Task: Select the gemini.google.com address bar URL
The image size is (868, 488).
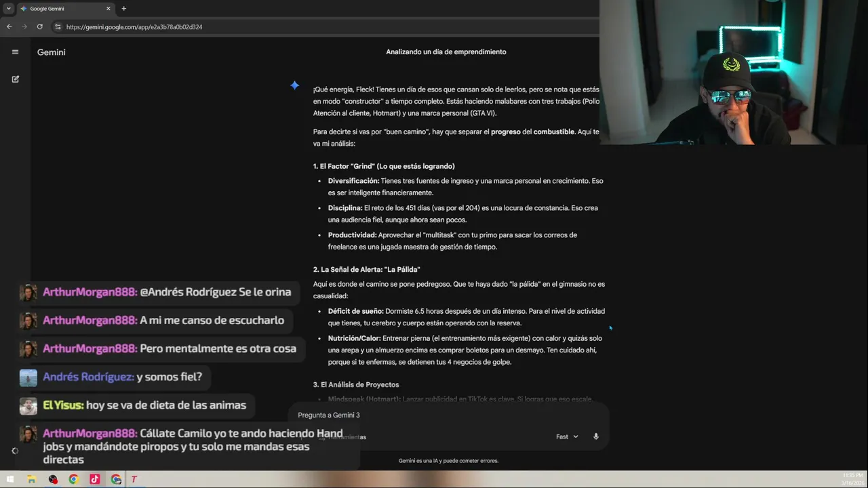Action: click(134, 27)
